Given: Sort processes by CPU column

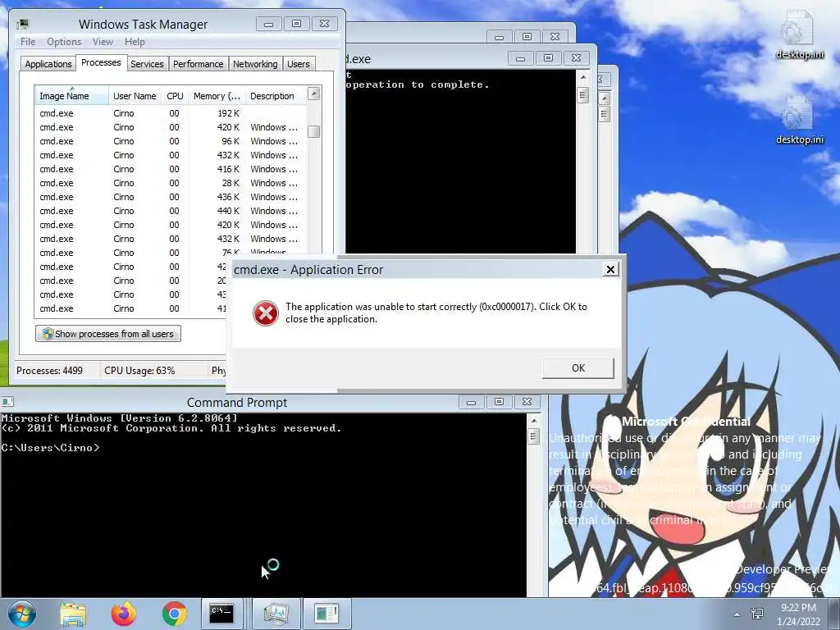Looking at the screenshot, I should click(175, 95).
